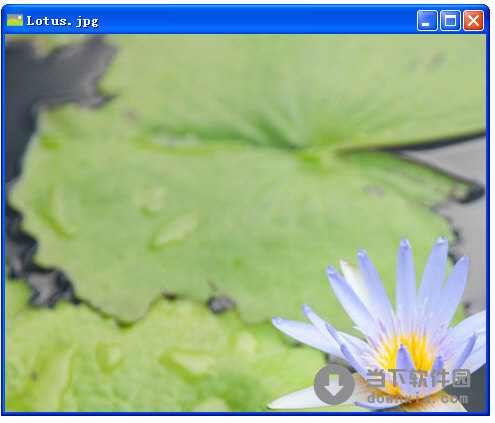
Task: Minimize the Lotus.jpg window
Action: (427, 21)
